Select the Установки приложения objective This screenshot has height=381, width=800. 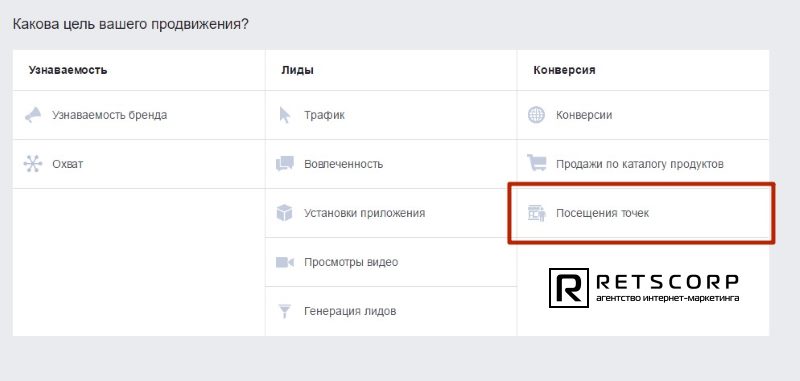[x=364, y=213]
